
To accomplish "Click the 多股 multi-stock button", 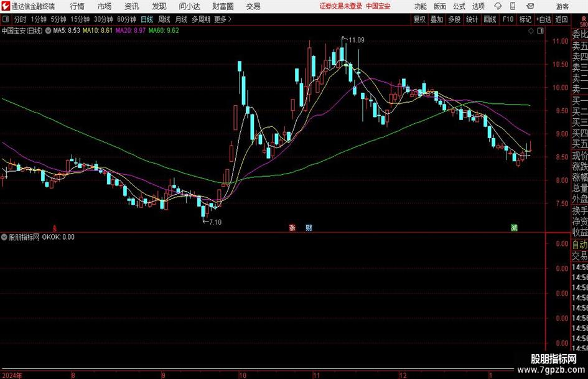I will (x=454, y=19).
